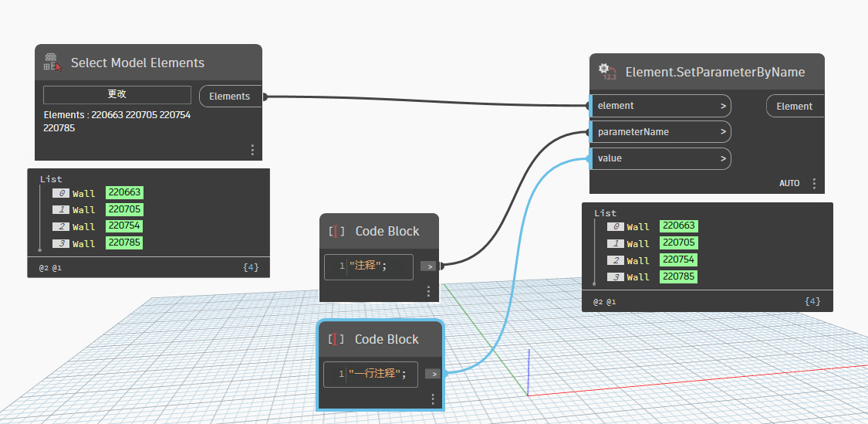868x424 pixels.
Task: Expand the element input port chevron
Action: pos(723,106)
